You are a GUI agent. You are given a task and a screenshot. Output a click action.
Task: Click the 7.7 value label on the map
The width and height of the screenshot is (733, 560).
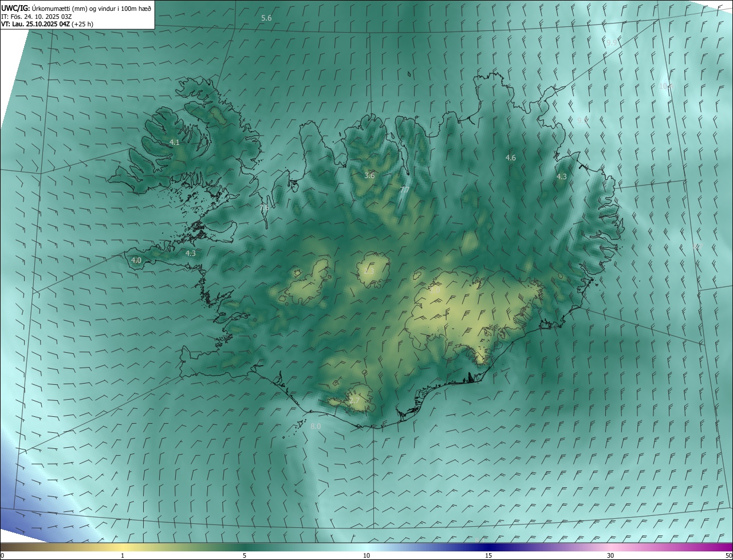(x=404, y=190)
